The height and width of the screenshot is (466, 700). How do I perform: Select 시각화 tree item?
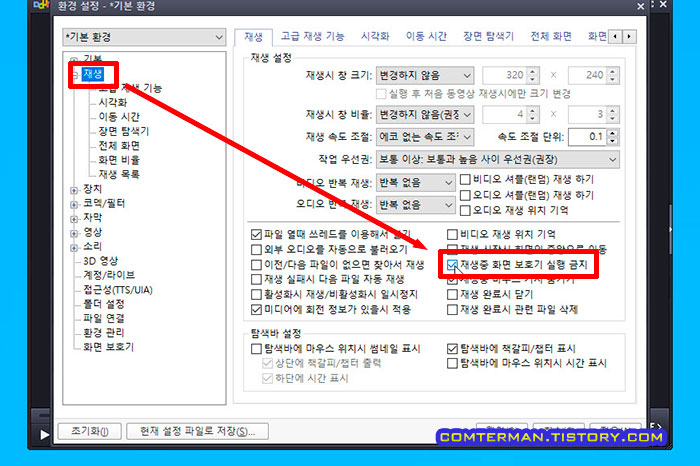[112, 103]
